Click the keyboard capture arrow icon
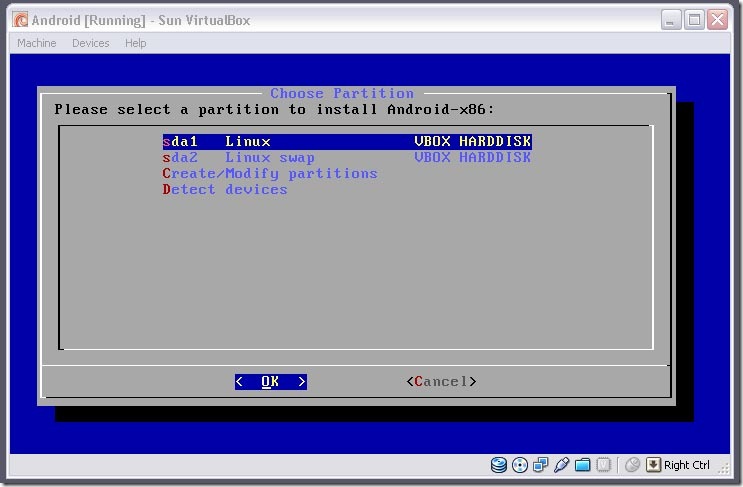The image size is (743, 487). click(x=653, y=465)
